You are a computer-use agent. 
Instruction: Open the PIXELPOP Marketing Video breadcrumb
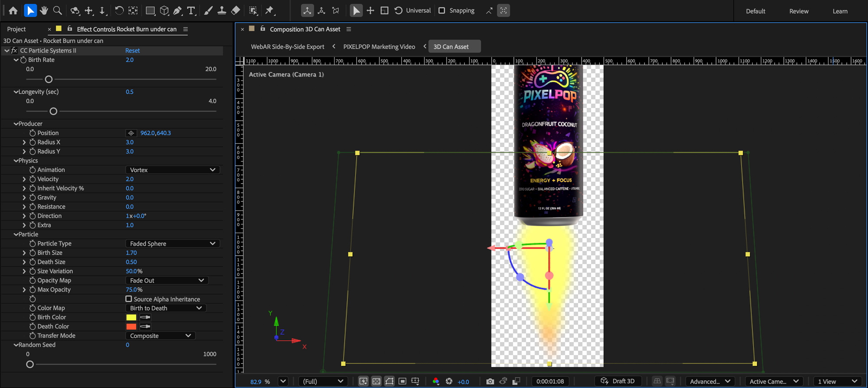pos(379,46)
